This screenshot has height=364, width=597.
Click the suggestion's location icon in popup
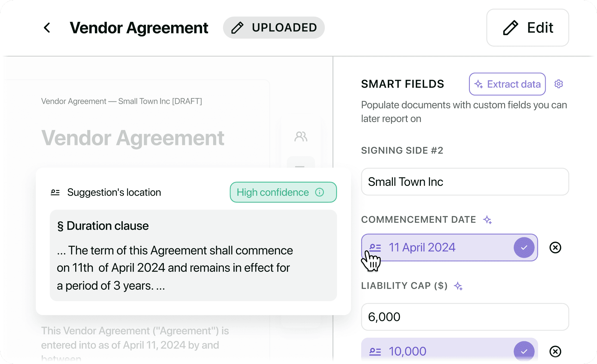click(x=55, y=192)
